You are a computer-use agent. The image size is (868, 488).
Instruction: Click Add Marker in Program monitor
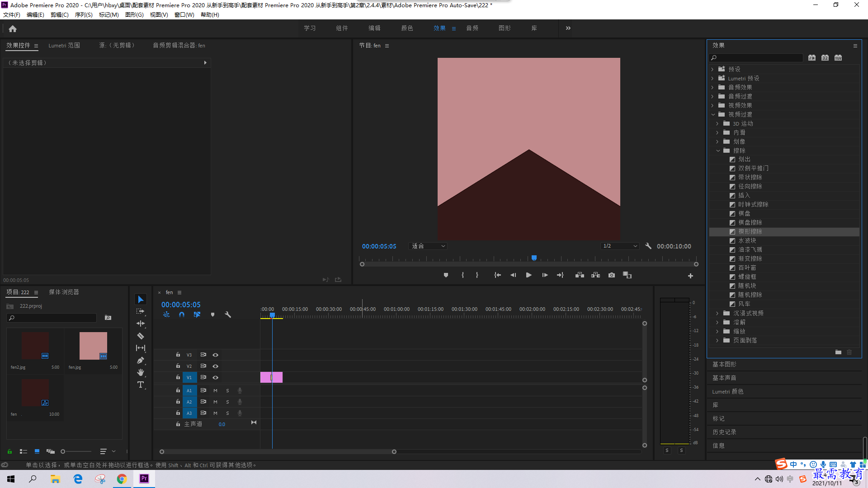click(446, 275)
